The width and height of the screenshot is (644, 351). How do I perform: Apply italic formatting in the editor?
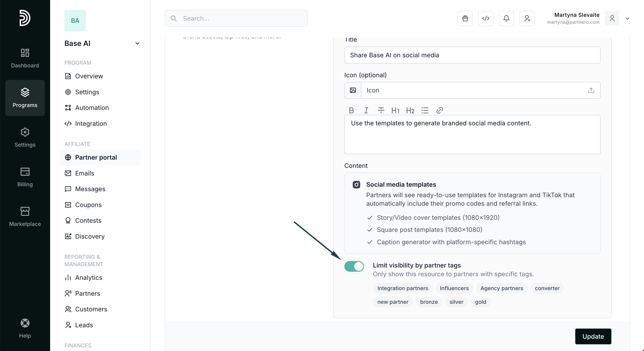click(366, 110)
